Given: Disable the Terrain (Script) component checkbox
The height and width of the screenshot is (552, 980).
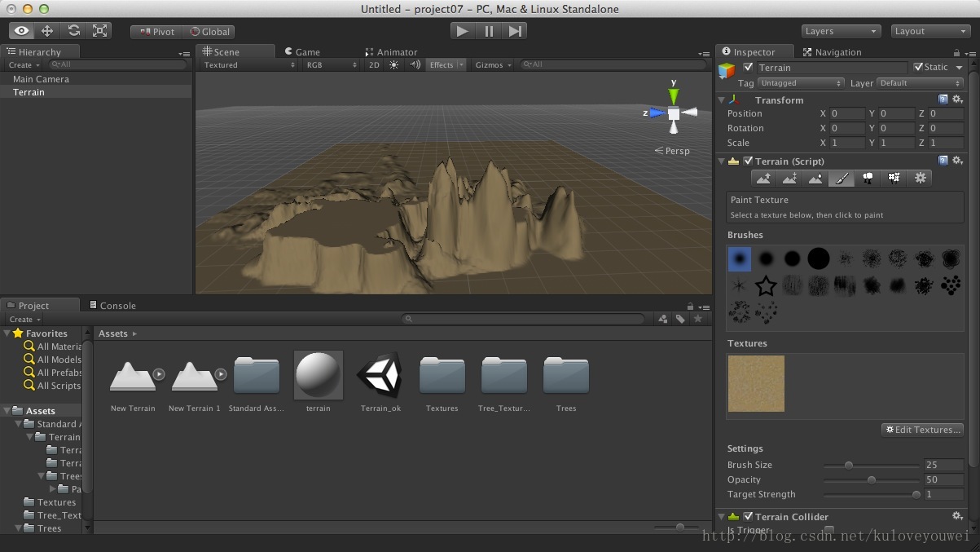Looking at the screenshot, I should point(748,161).
